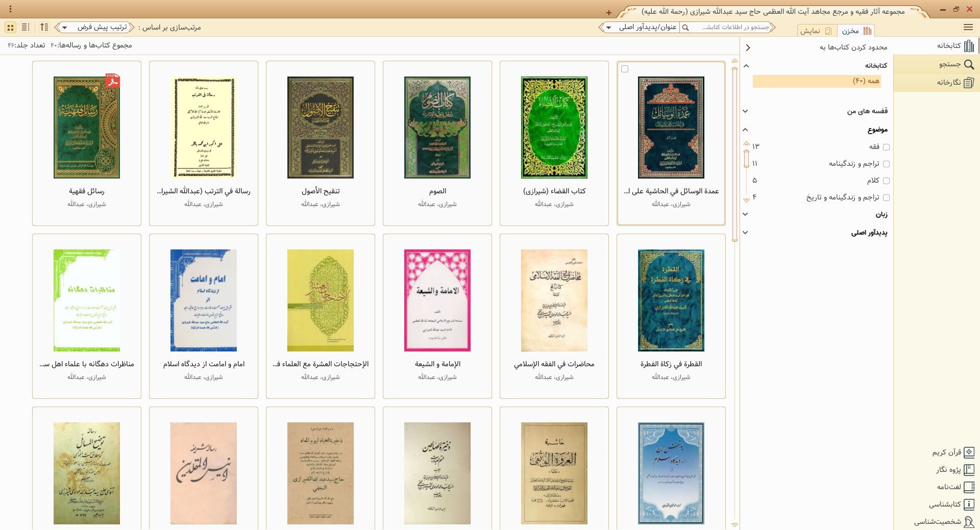Open the العروة الوثقى حاشية cover in bottom row
Screen dimensions: 980x530
point(554,473)
